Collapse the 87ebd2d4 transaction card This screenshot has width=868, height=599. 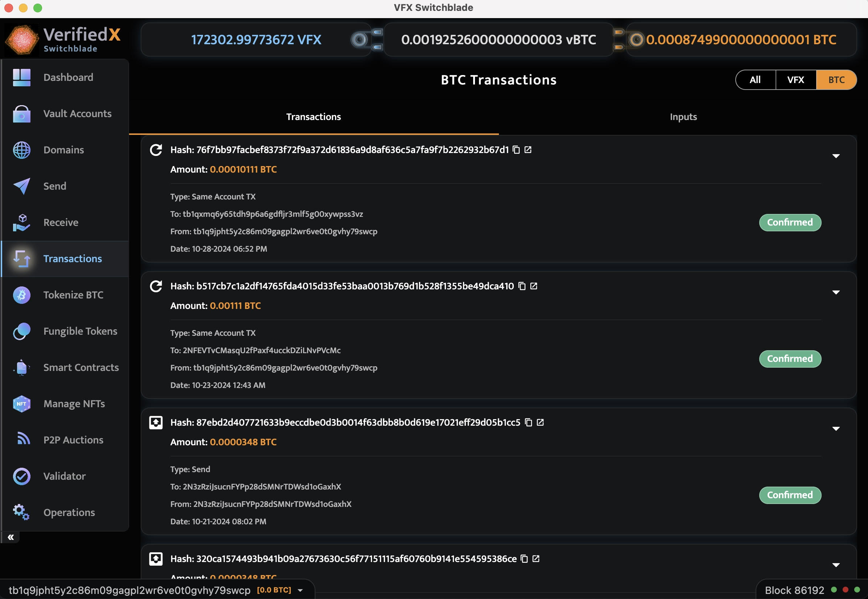point(836,429)
